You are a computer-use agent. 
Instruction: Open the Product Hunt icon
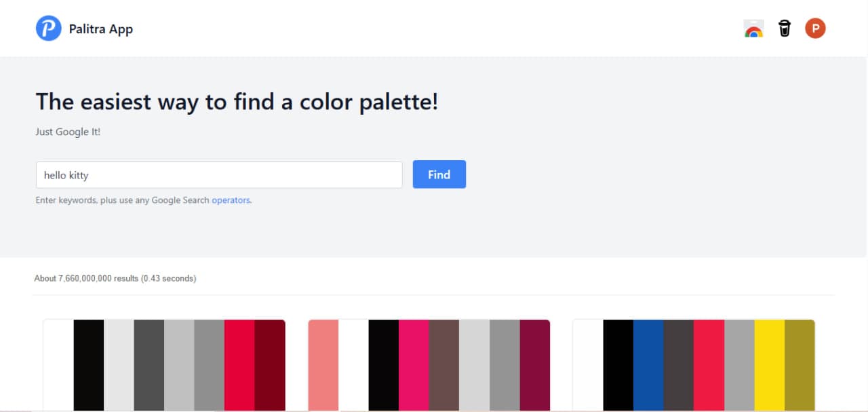pyautogui.click(x=815, y=29)
